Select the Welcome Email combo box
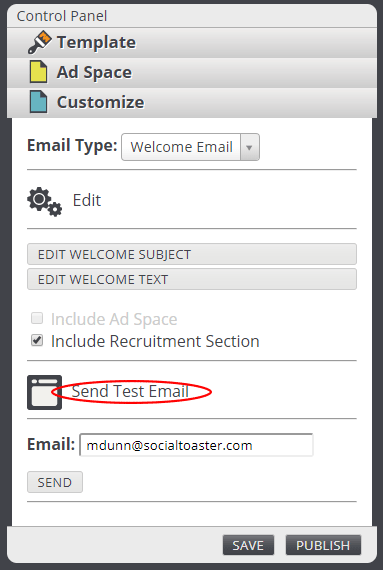The width and height of the screenshot is (383, 570). (x=190, y=147)
